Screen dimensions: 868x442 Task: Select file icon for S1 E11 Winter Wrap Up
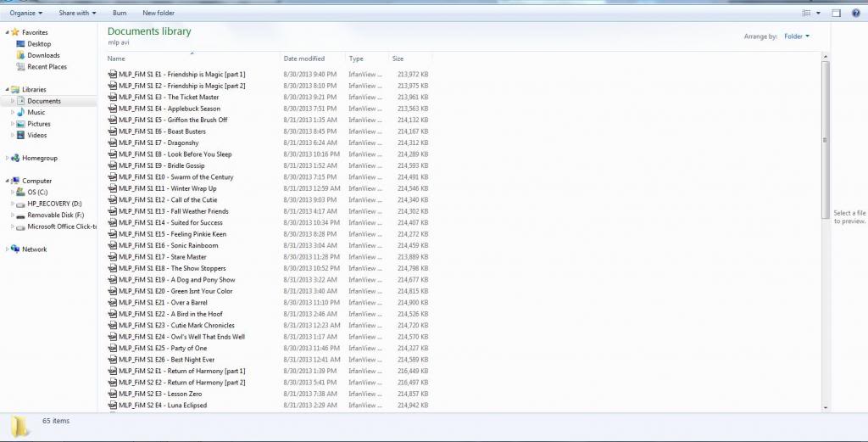coord(113,188)
